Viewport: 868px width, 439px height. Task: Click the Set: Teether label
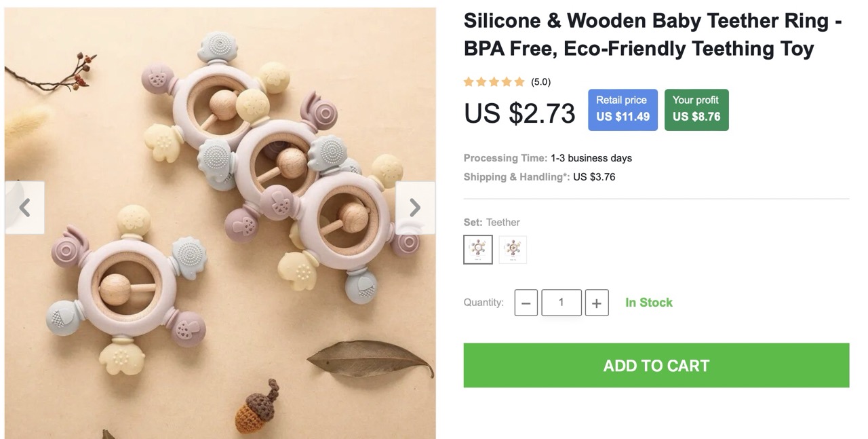pyautogui.click(x=492, y=222)
